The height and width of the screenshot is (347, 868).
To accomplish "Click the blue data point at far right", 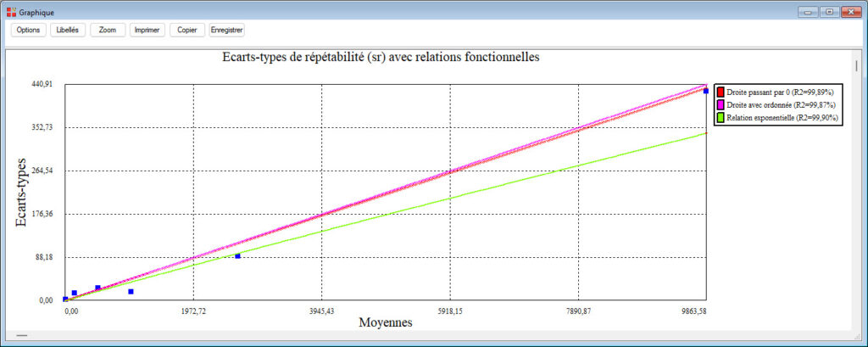I will click(x=706, y=91).
